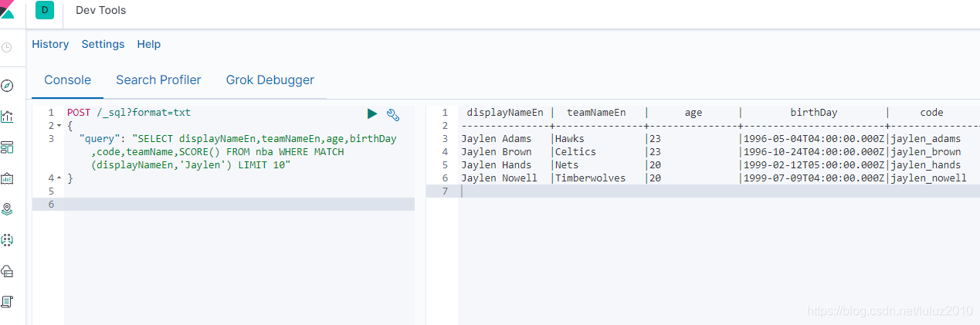The height and width of the screenshot is (325, 980).
Task: Click the age output column header
Action: coord(693,113)
